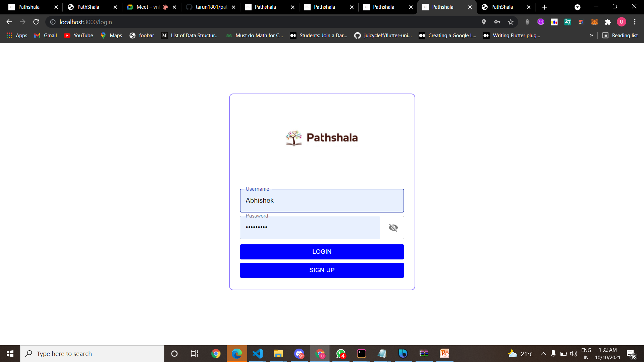Click the blue LOGIN button

pyautogui.click(x=322, y=252)
